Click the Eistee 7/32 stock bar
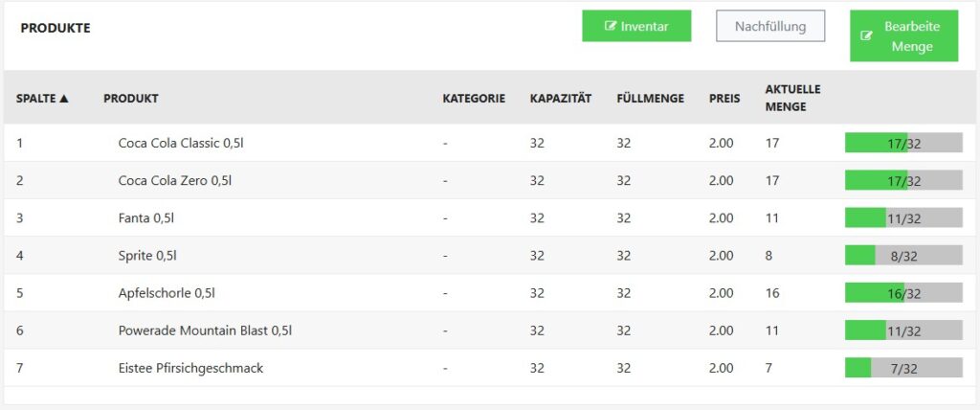980x410 pixels. pos(903,368)
